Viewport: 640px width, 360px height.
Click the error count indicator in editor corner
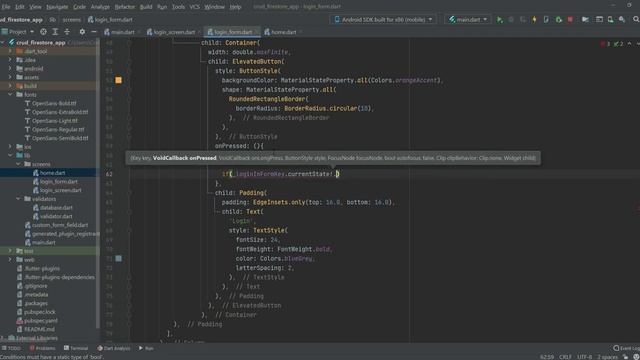click(x=605, y=44)
